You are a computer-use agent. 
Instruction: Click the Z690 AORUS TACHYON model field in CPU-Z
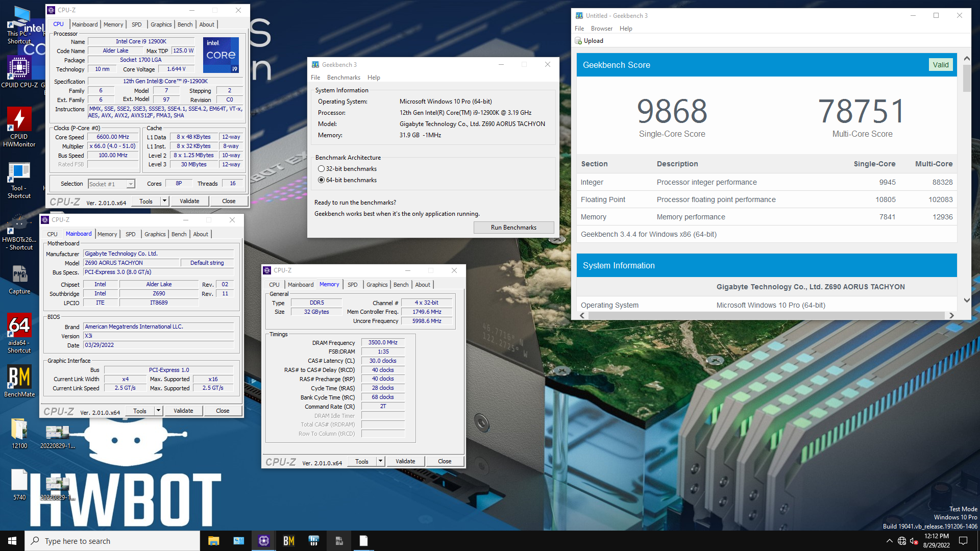tap(132, 263)
